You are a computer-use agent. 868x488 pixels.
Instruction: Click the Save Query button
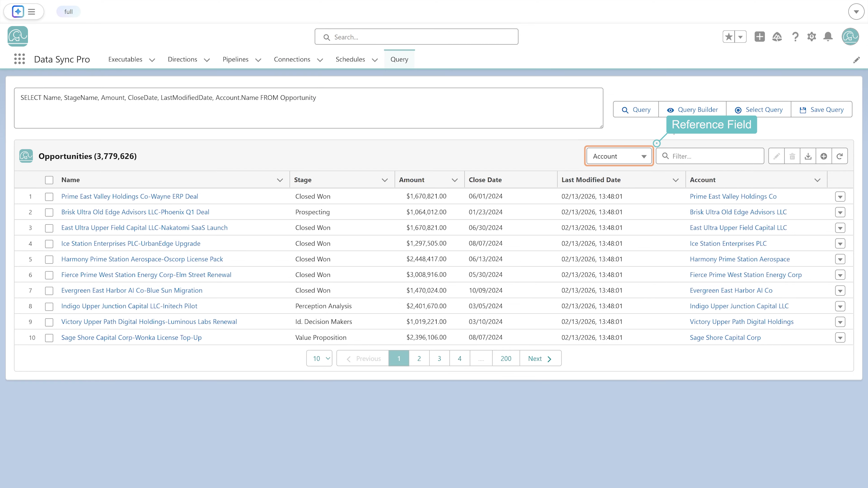pos(822,110)
